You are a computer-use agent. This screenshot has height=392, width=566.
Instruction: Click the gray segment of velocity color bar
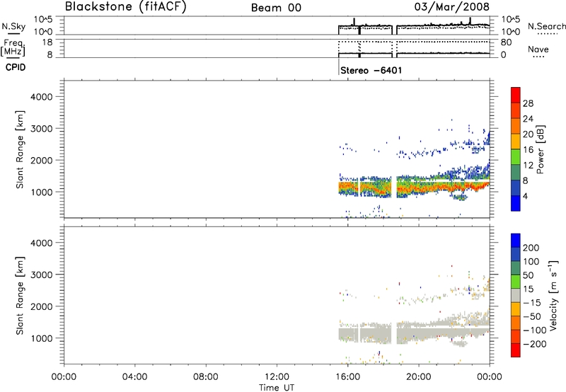pos(516,296)
